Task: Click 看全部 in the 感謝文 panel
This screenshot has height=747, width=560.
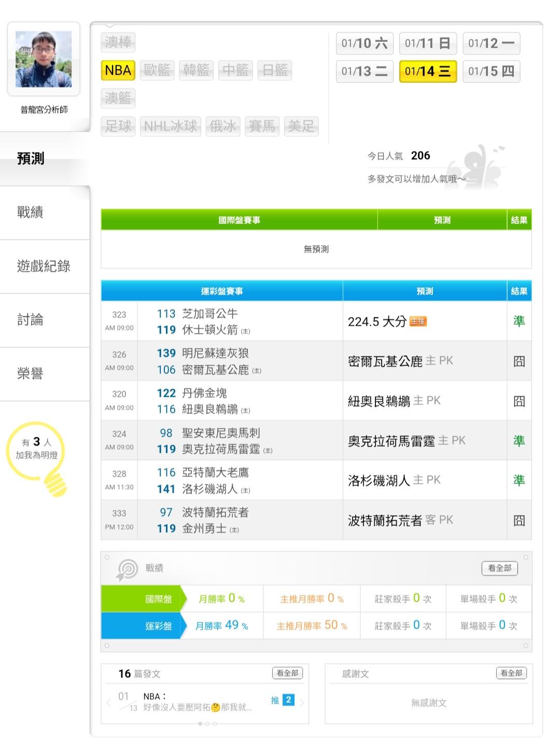Action: coord(511,673)
